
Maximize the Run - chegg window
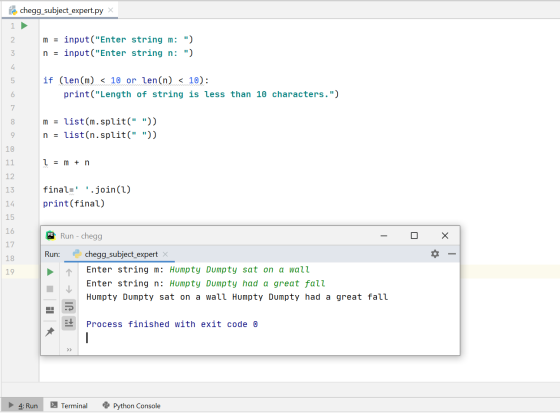tap(414, 236)
